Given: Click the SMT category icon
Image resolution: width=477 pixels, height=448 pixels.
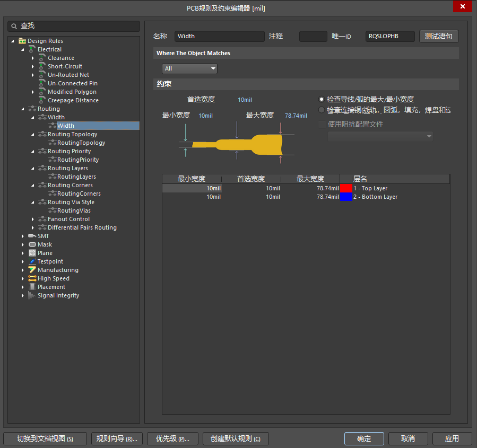Looking at the screenshot, I should coord(32,236).
